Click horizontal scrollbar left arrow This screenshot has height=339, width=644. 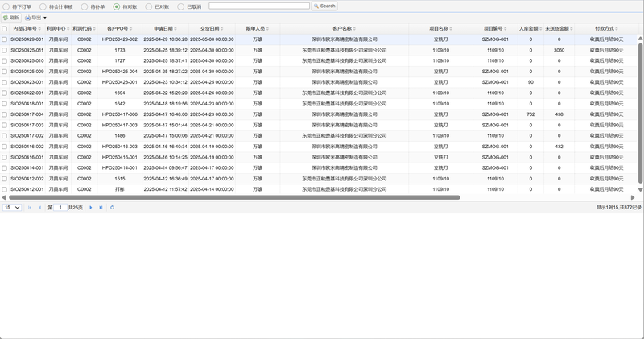[x=4, y=197]
